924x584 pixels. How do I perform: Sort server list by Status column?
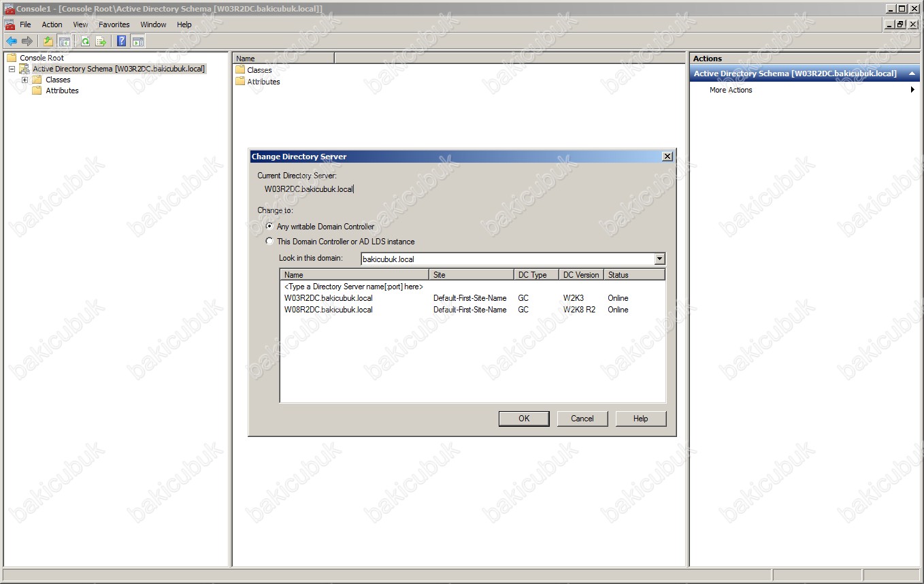tap(634, 275)
